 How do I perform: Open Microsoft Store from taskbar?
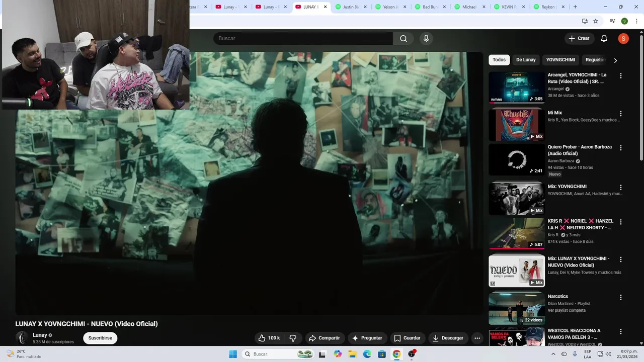382,354
